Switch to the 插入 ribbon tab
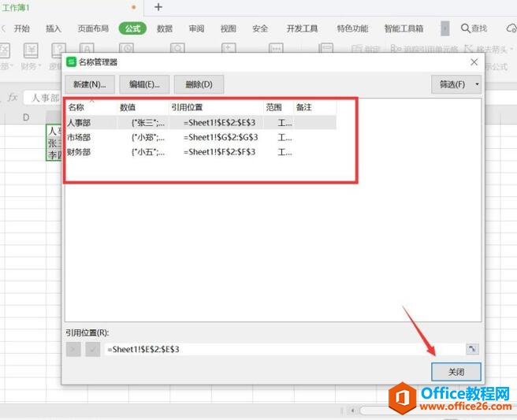517x420 pixels. point(54,28)
